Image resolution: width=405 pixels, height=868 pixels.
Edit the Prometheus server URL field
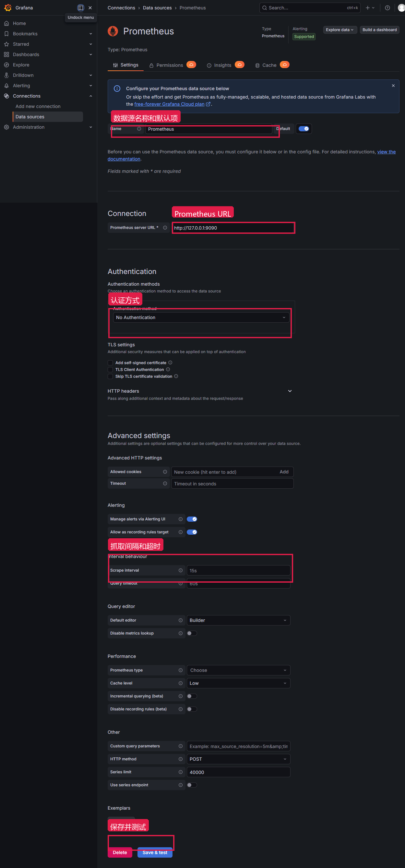click(233, 228)
